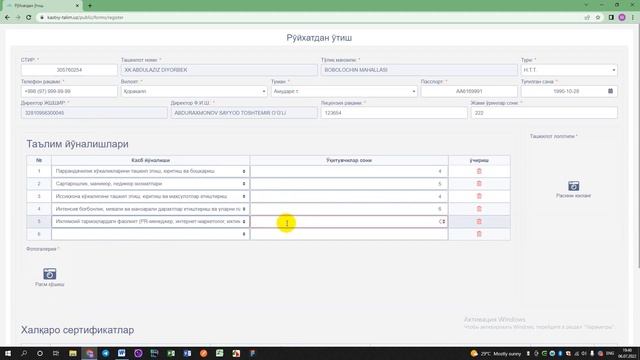Delete row 5 with its trash icon
Image resolution: width=640 pixels, height=360 pixels.
[479, 222]
